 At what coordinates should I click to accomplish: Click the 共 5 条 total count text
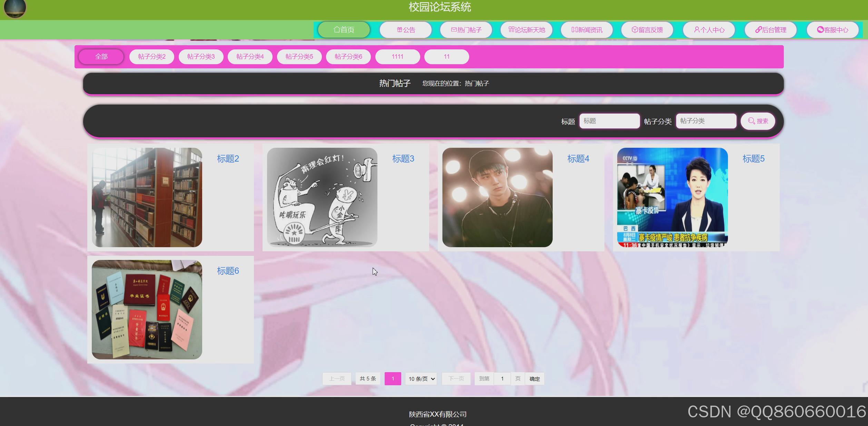click(368, 379)
